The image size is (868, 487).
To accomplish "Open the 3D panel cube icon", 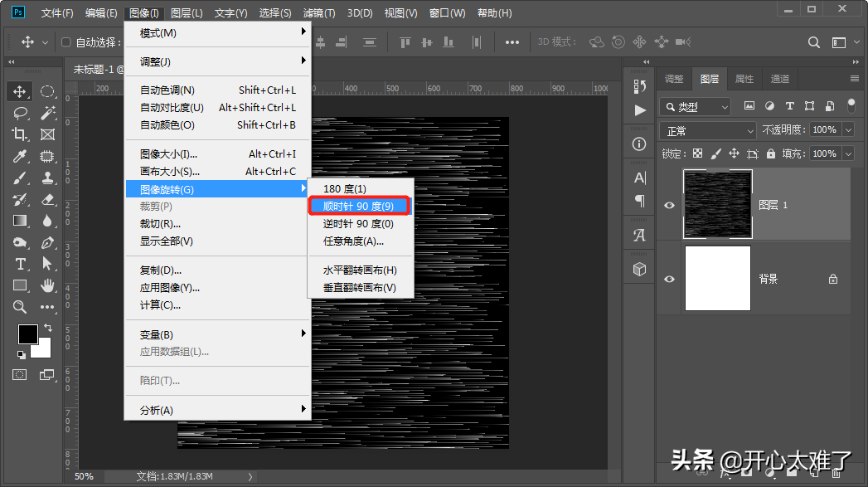I will (639, 270).
